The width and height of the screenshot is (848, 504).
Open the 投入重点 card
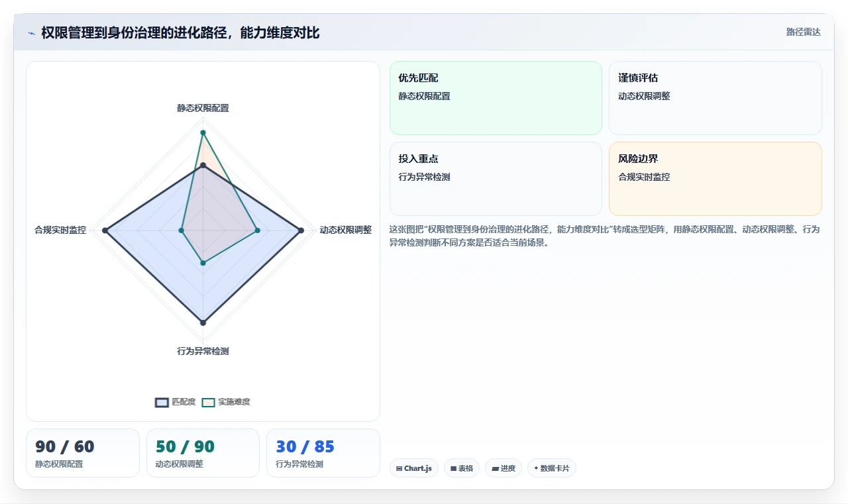pyautogui.click(x=496, y=179)
